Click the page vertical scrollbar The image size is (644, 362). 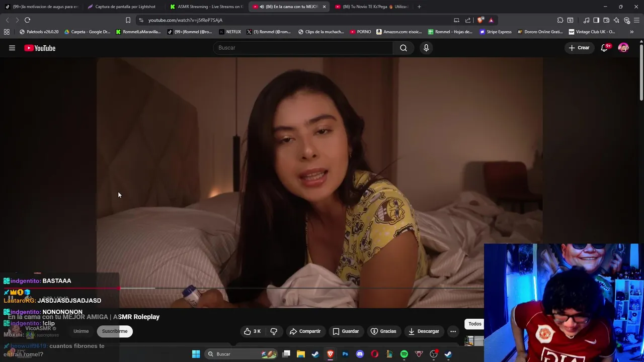pos(641,73)
